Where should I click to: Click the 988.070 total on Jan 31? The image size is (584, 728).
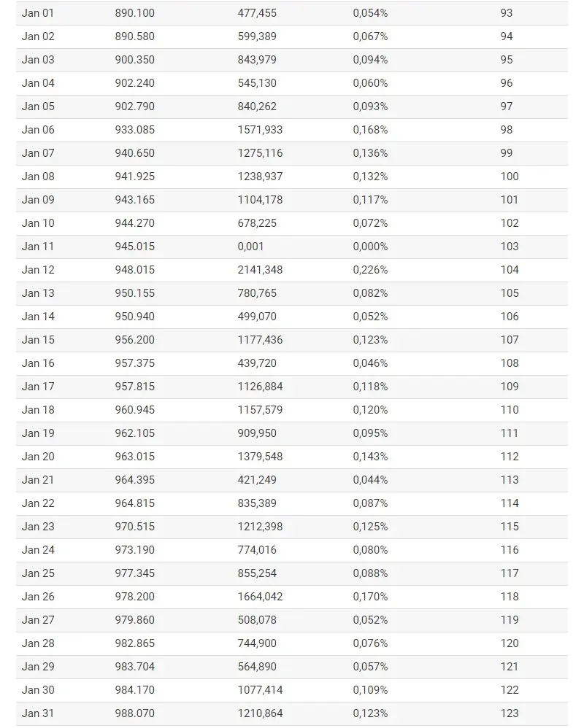(x=135, y=713)
